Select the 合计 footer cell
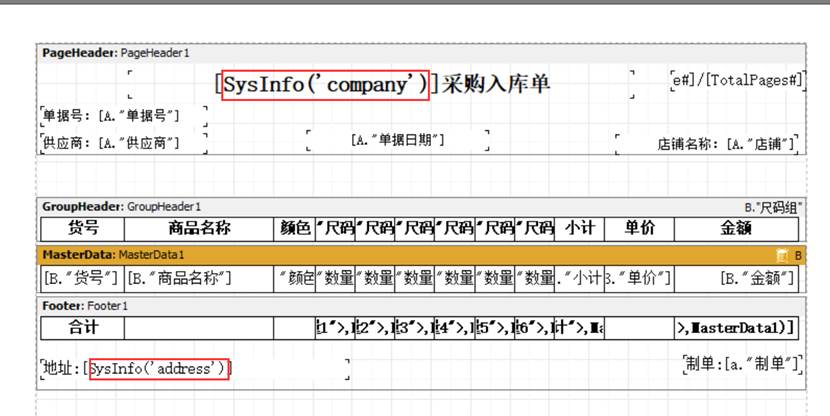 click(83, 327)
